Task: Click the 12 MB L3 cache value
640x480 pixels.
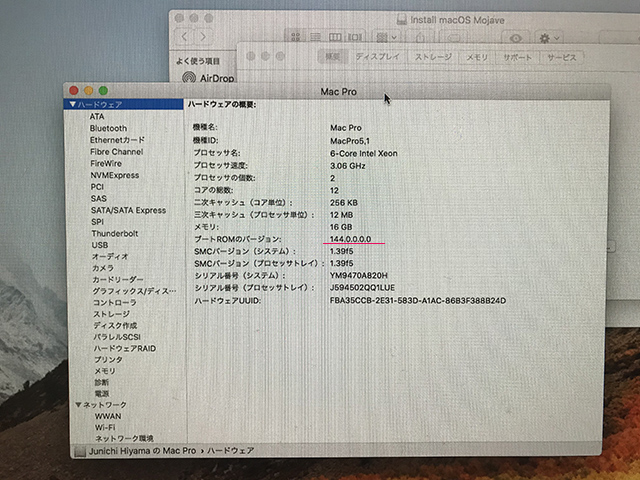Action: pyautogui.click(x=342, y=215)
